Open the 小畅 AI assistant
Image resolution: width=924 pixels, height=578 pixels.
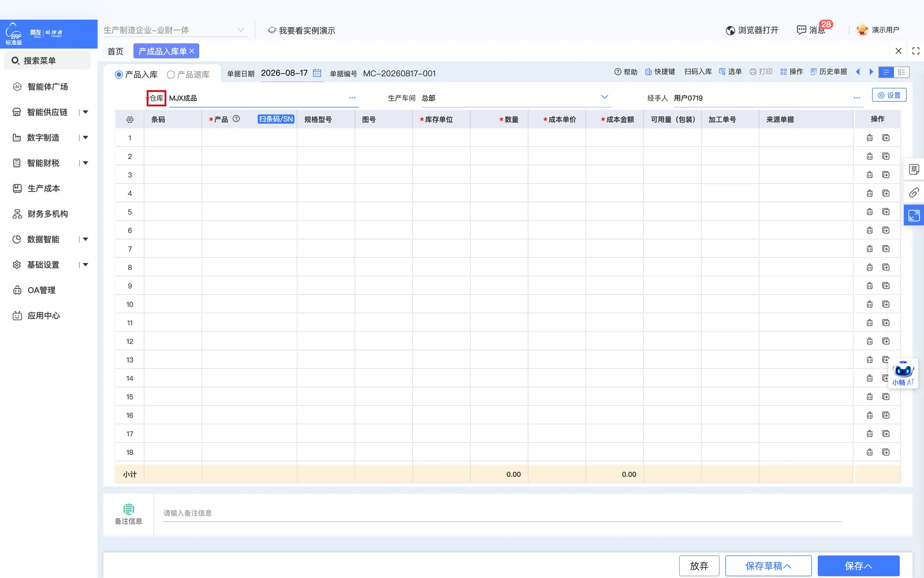[x=903, y=373]
